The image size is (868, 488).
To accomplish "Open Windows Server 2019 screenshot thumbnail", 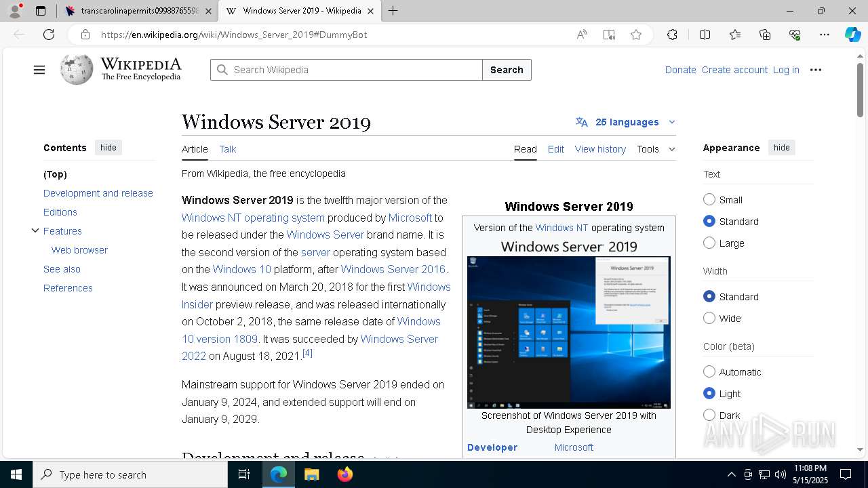I will pyautogui.click(x=568, y=332).
